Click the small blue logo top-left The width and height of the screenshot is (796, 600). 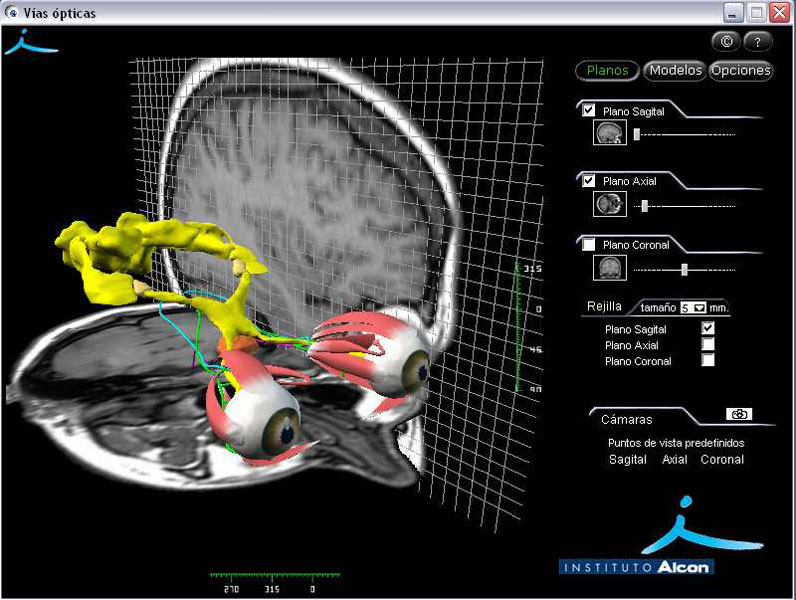click(x=30, y=42)
